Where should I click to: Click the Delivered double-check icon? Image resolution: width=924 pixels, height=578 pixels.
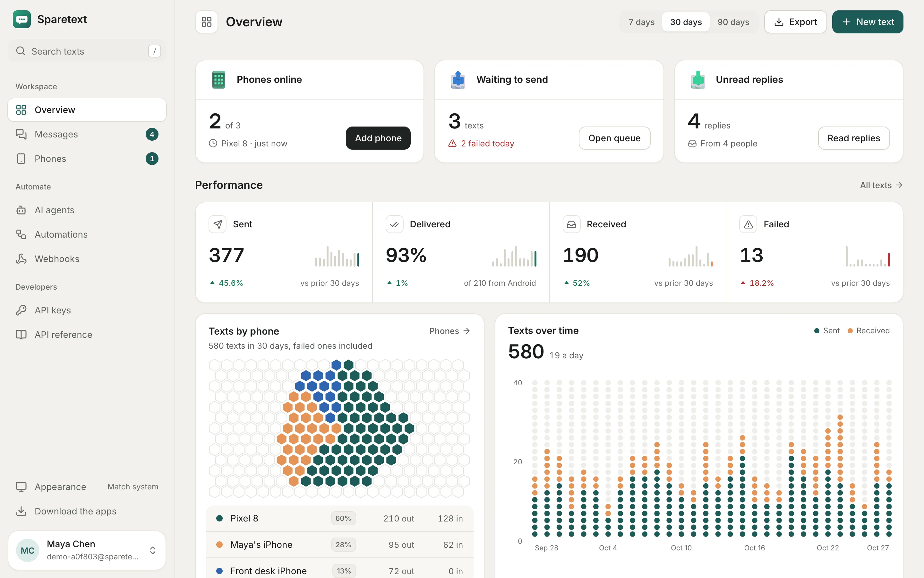tap(394, 224)
